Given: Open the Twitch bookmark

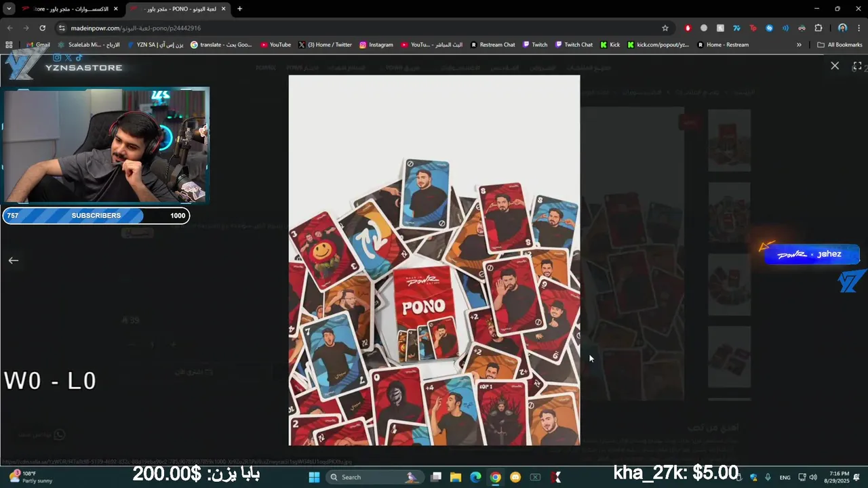Looking at the screenshot, I should click(534, 45).
